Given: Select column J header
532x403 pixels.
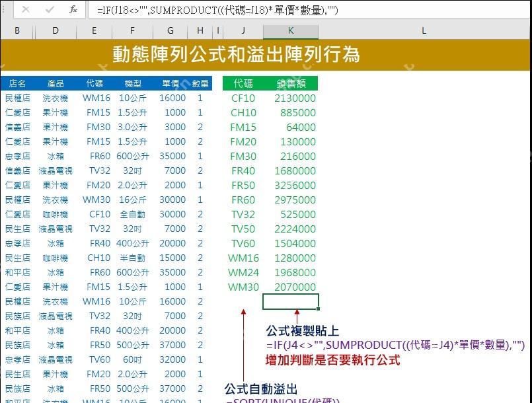Looking at the screenshot, I should (243, 31).
